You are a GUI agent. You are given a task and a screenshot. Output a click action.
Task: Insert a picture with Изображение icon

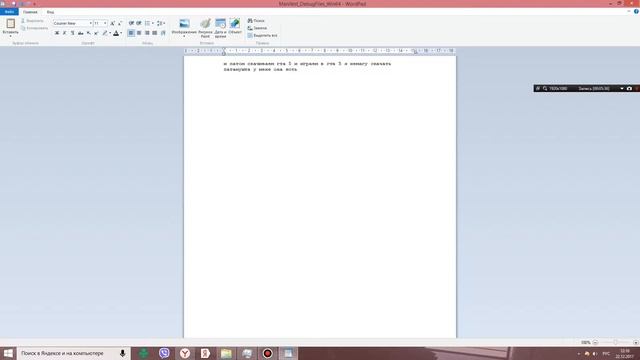[x=184, y=24]
